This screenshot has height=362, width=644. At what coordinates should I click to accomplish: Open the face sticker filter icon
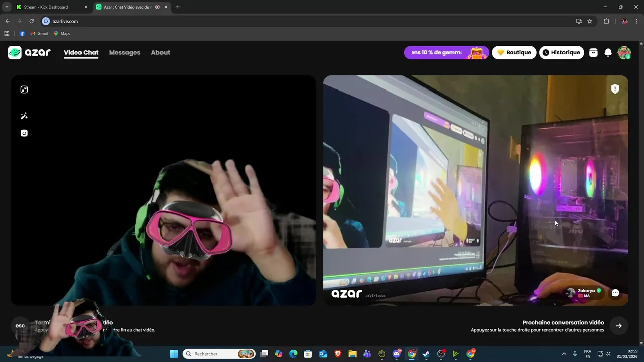[x=24, y=133]
